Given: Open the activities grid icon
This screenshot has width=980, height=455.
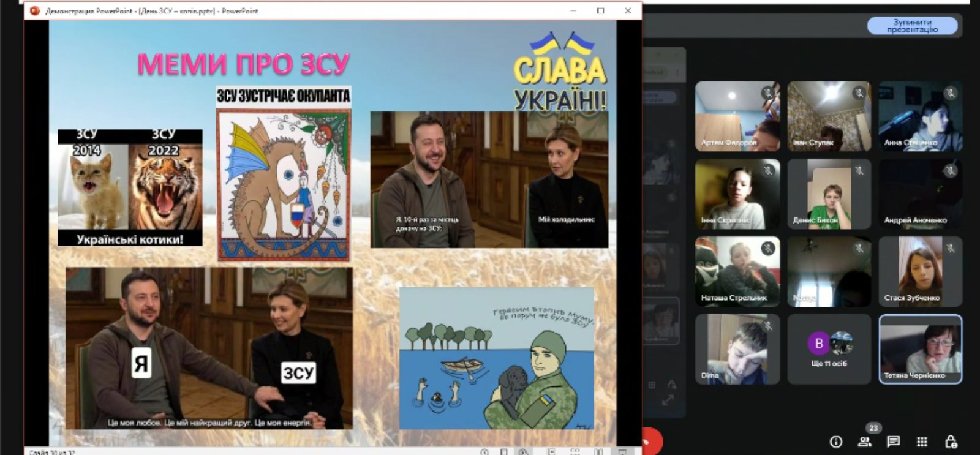Looking at the screenshot, I should click(x=922, y=442).
